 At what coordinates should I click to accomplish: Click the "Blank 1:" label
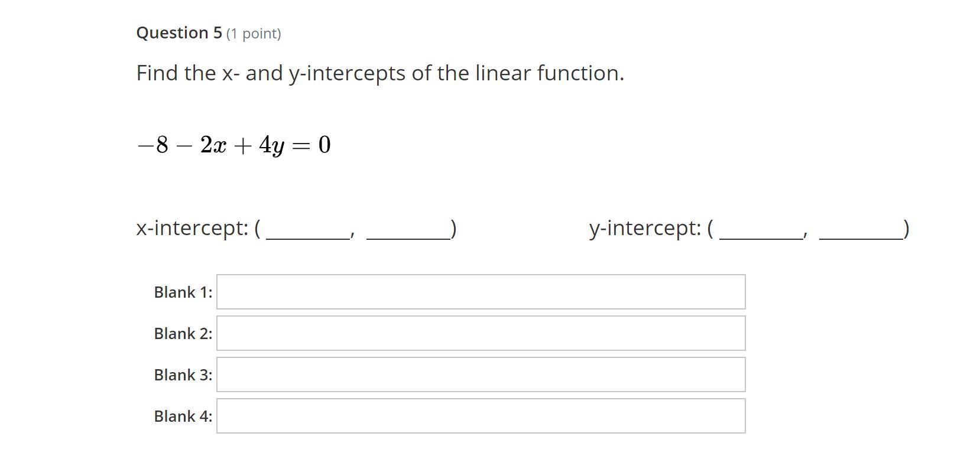pos(183,292)
